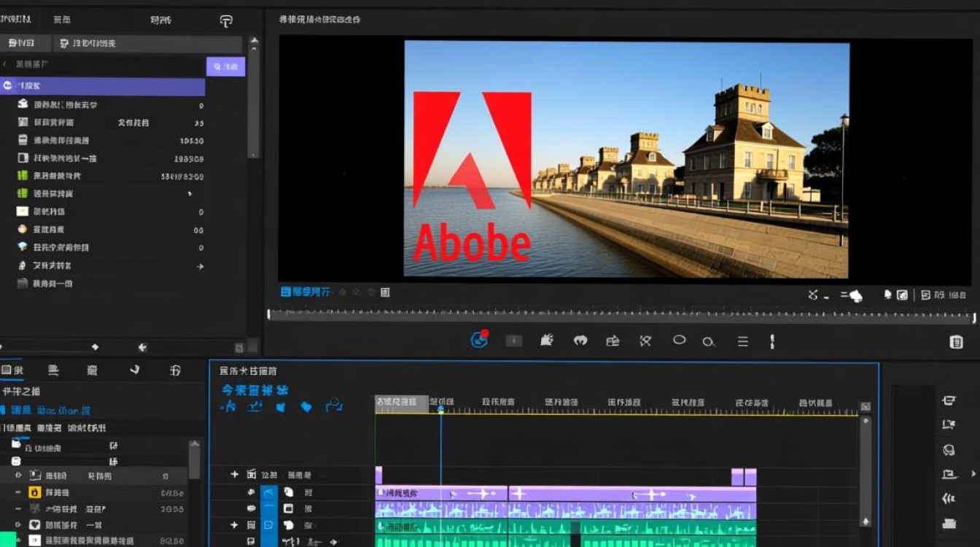980x547 pixels.
Task: Select the small purple block at the timeline's start
Action: (x=378, y=476)
